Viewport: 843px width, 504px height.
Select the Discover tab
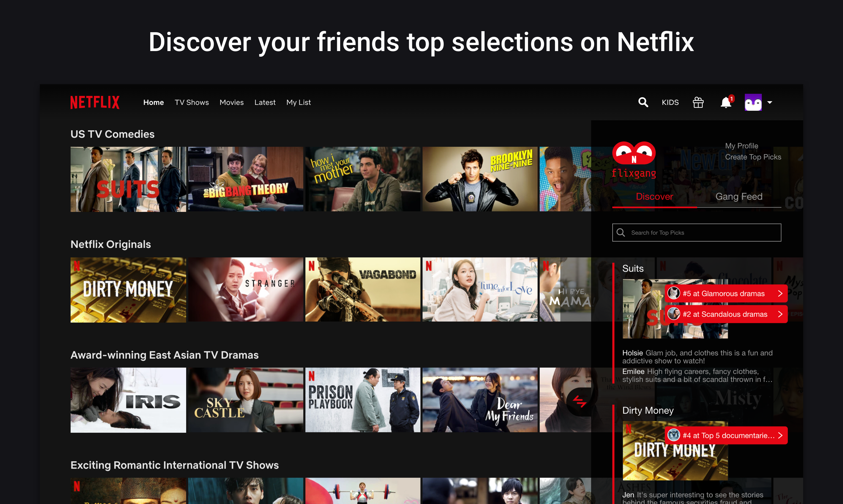tap(654, 197)
